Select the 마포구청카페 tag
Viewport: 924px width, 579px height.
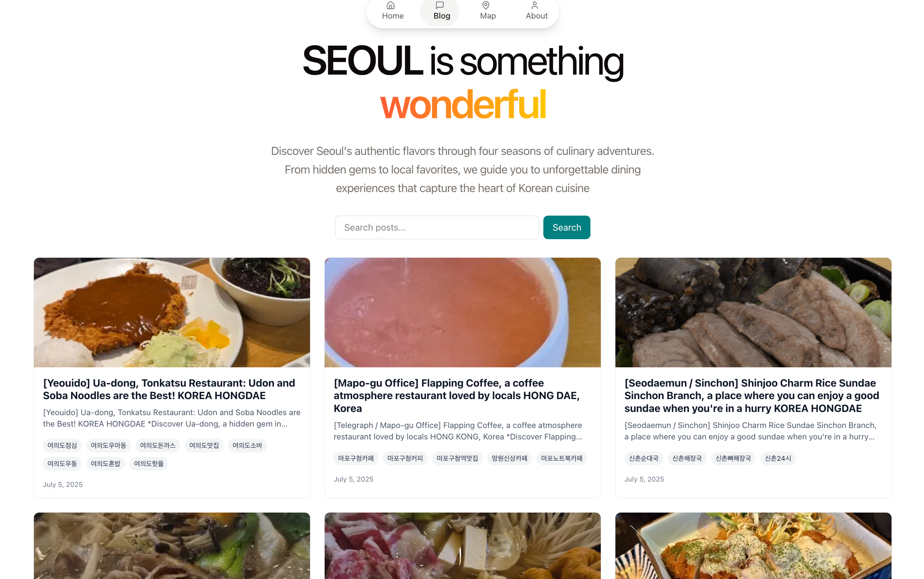[355, 458]
